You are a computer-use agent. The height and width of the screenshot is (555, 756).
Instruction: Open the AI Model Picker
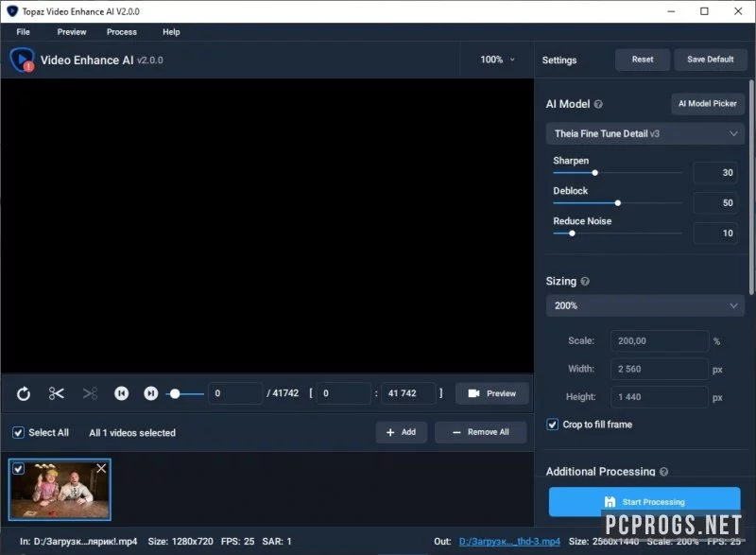707,104
